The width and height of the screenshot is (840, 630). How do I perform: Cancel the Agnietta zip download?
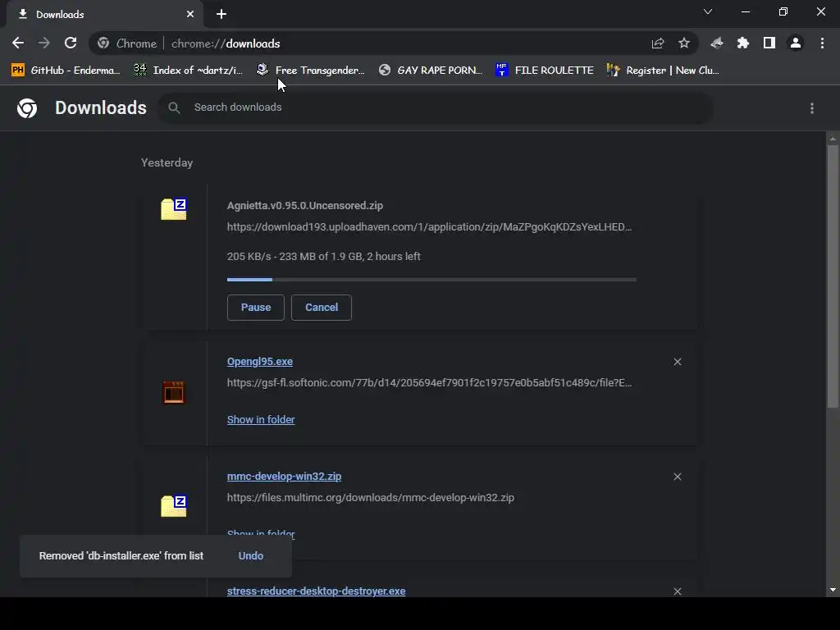(x=322, y=308)
